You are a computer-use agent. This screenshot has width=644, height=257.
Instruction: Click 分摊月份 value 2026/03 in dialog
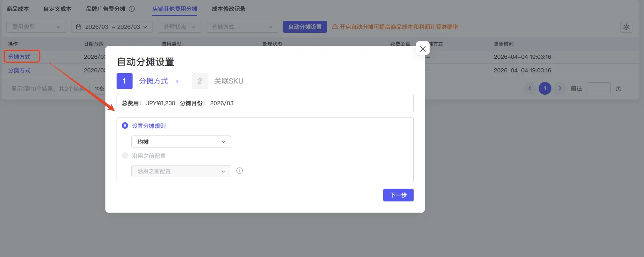click(222, 103)
